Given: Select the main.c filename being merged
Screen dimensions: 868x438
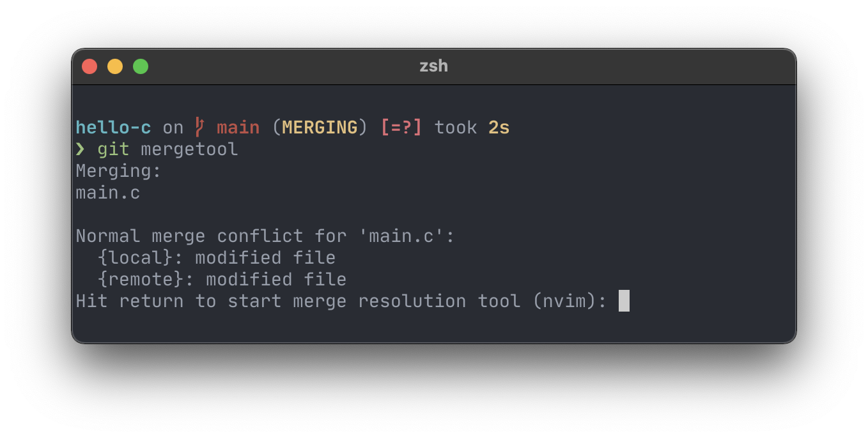Looking at the screenshot, I should coord(107,192).
